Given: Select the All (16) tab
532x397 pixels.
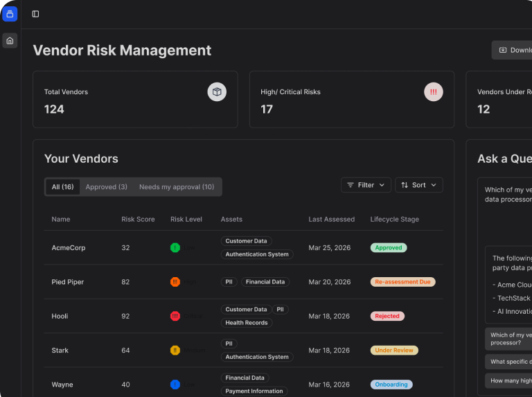Looking at the screenshot, I should click(62, 187).
